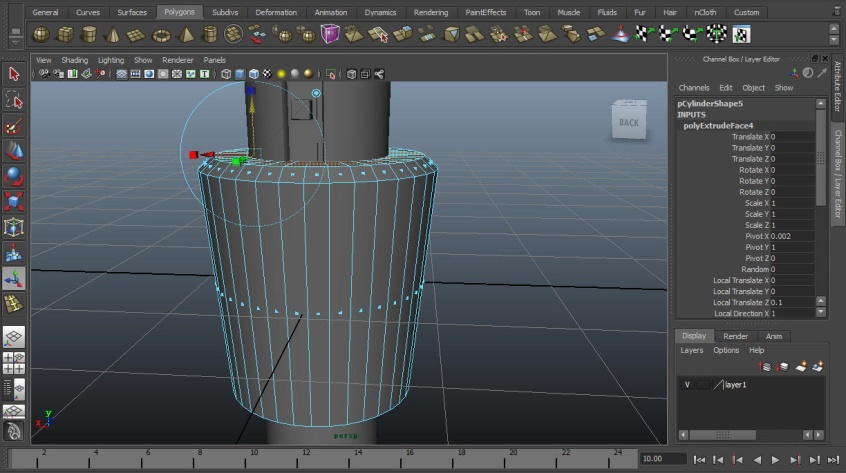Create a polygon cube from shelf
Screen dimensions: 846x473
click(65, 35)
